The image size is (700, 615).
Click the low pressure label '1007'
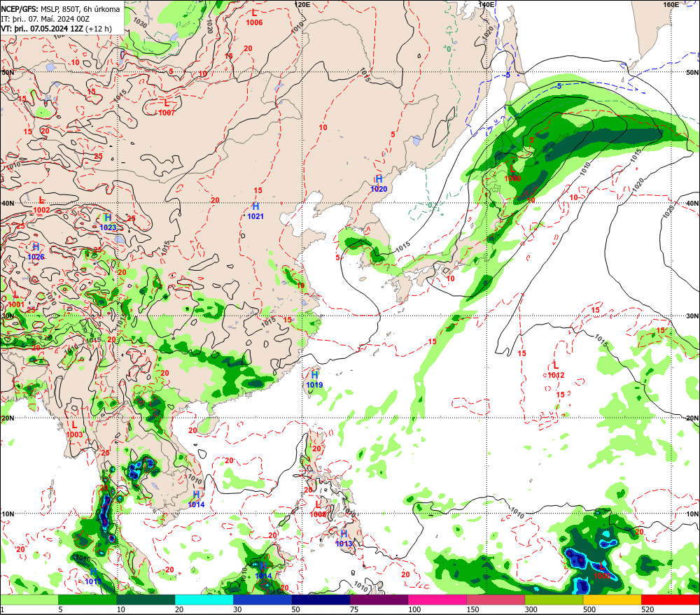(x=167, y=113)
